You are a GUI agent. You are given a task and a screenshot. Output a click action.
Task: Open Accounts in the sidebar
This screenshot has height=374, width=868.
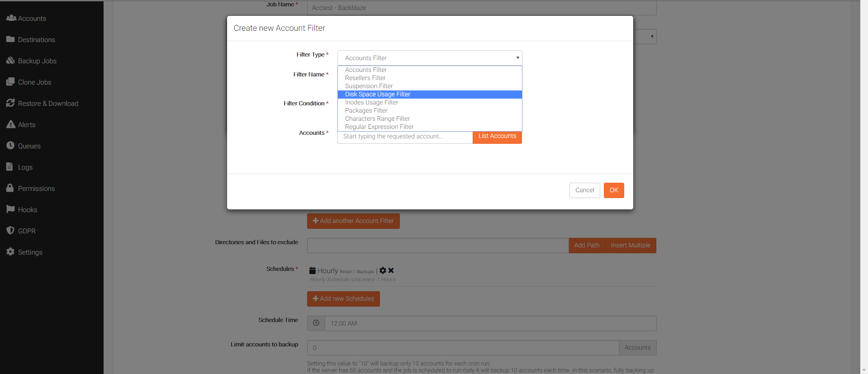click(x=32, y=19)
